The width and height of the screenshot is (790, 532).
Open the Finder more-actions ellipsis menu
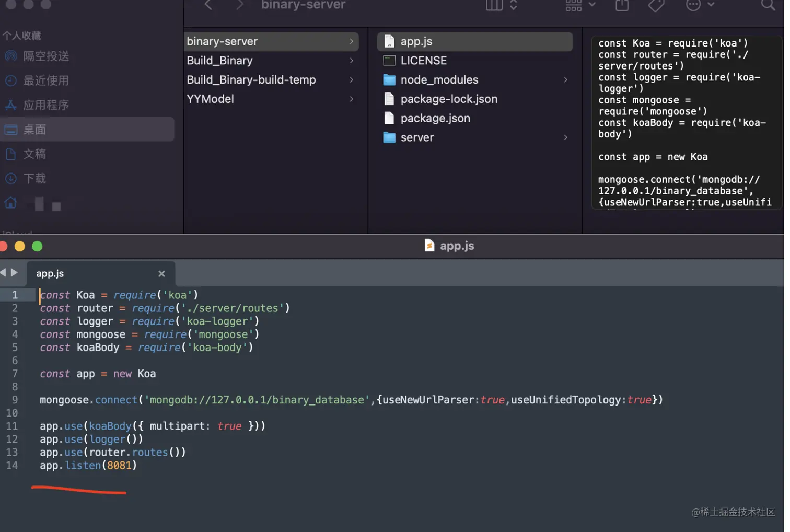pyautogui.click(x=700, y=5)
